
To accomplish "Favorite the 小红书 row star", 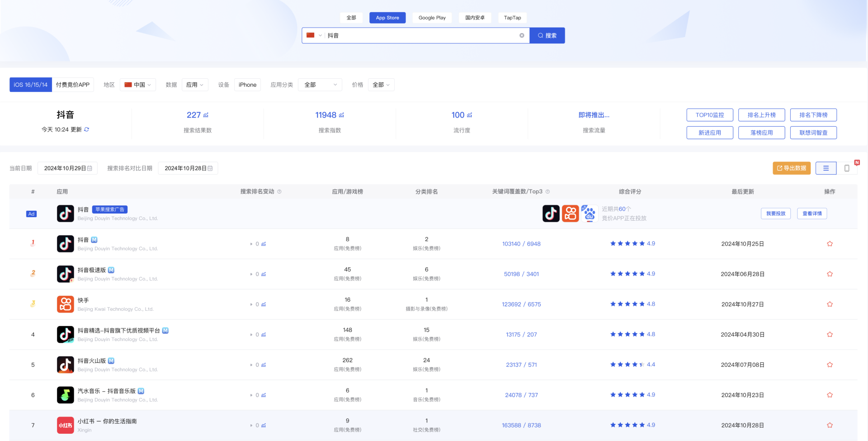I will 830,425.
